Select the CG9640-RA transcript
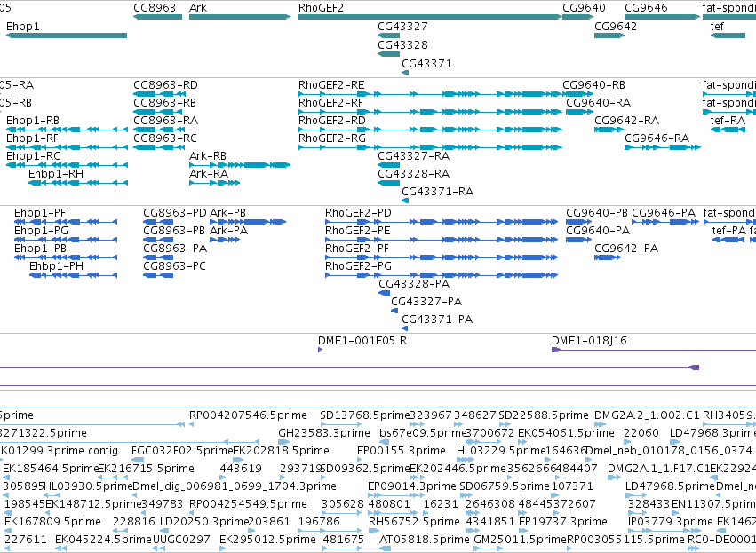Viewport: 756px width, 553px height. [x=580, y=112]
